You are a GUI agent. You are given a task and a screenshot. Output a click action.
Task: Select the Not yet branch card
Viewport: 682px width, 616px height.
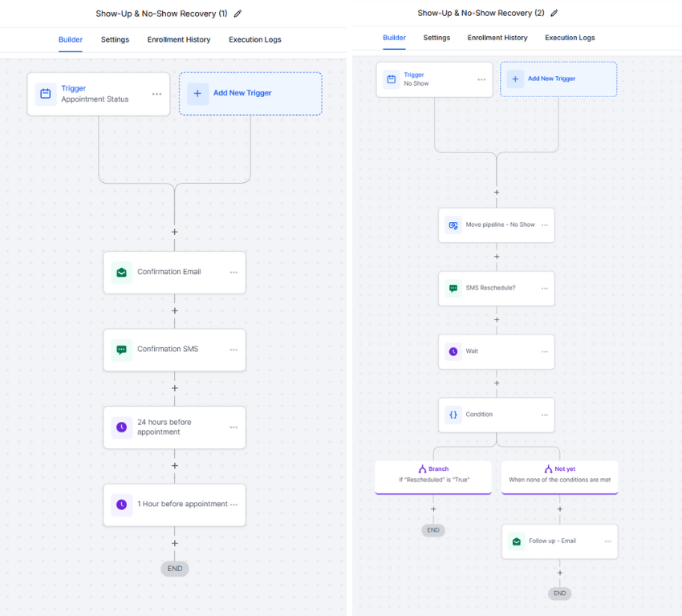pyautogui.click(x=560, y=477)
